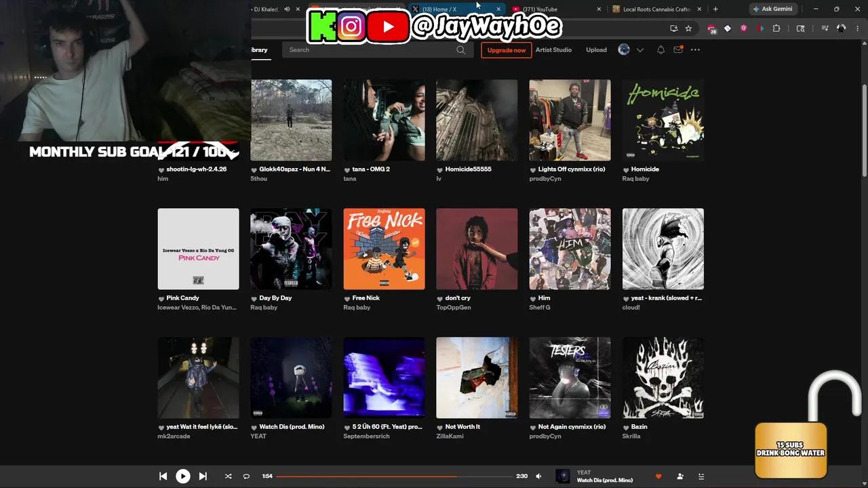Open artist link mk2arcade
Viewport: 868px width, 488px height.
pyautogui.click(x=174, y=436)
